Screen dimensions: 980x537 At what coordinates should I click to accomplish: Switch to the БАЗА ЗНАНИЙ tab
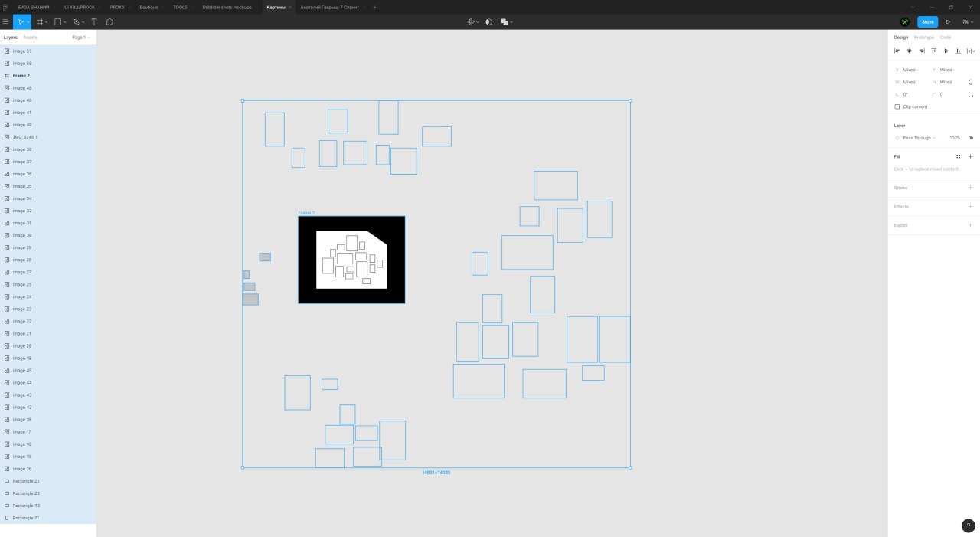coord(34,7)
